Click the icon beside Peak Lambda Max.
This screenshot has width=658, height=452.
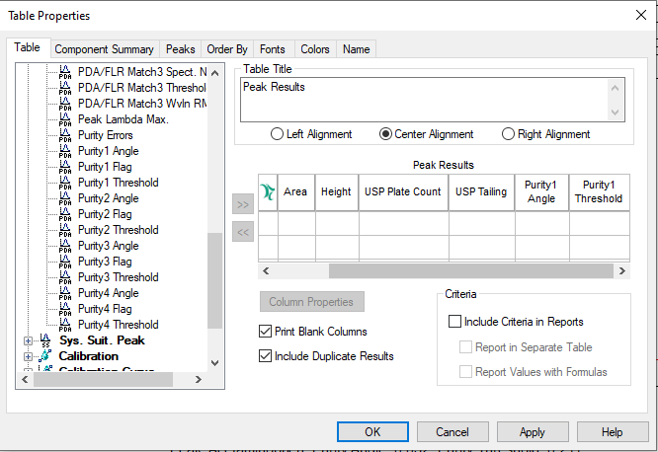coord(65,119)
